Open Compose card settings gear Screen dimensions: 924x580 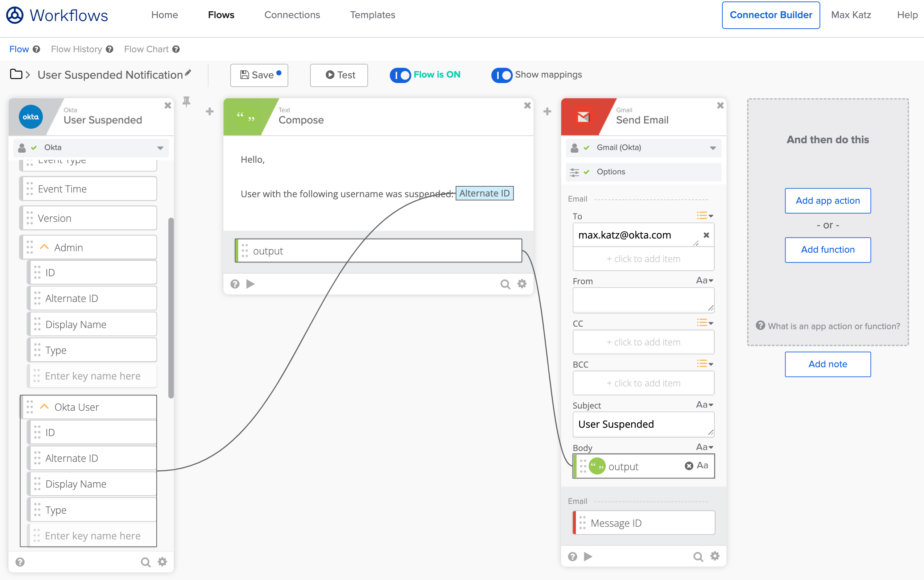coord(522,284)
